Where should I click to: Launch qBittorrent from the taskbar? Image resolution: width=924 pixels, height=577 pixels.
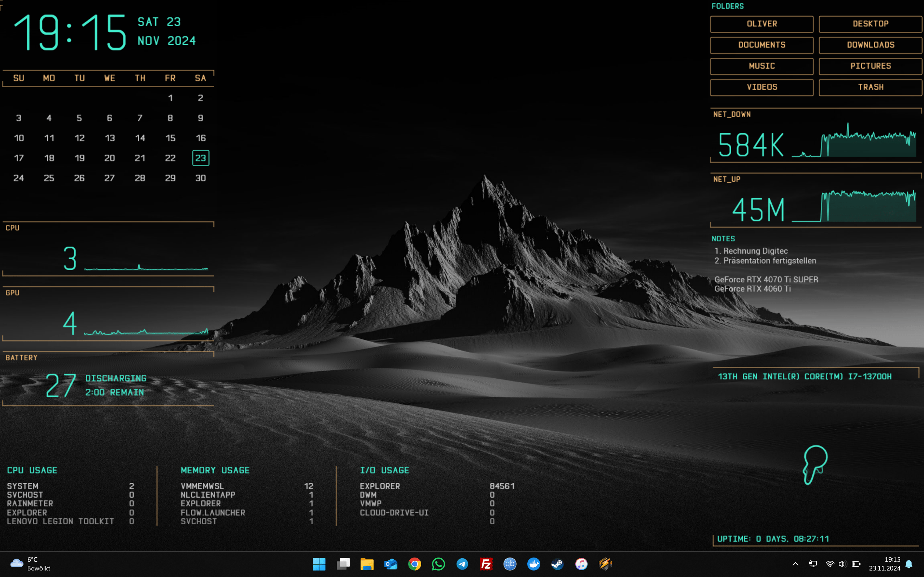[510, 564]
